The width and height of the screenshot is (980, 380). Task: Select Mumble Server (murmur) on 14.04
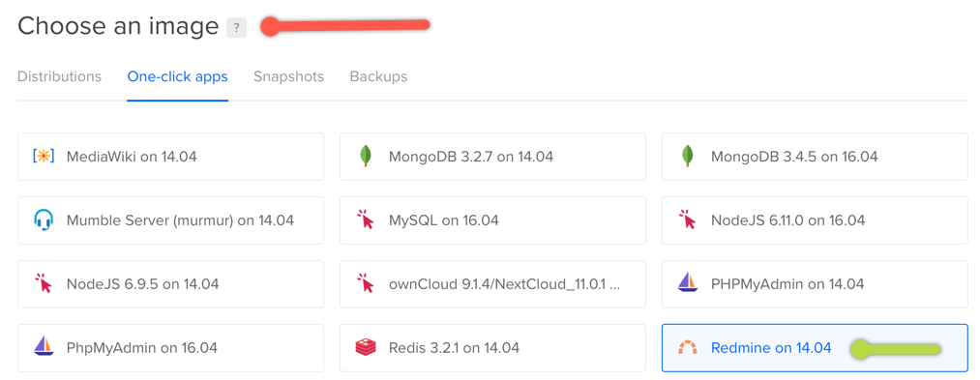170,220
